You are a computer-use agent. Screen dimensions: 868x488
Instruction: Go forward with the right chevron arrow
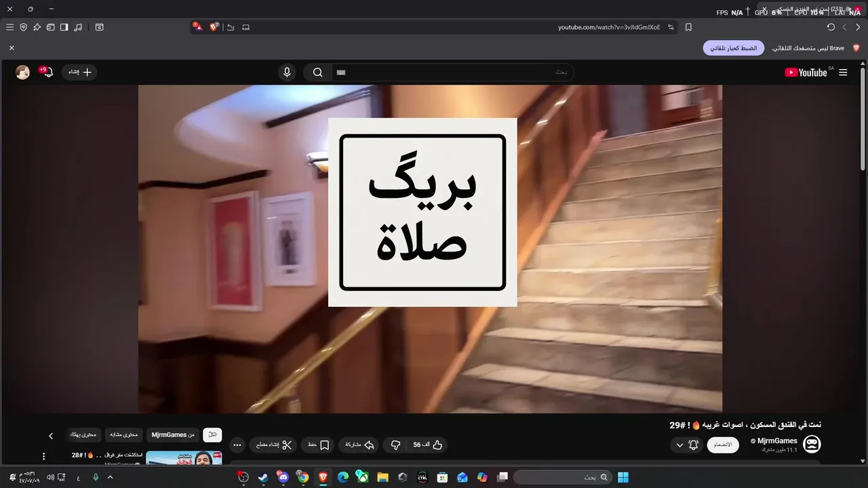tap(858, 27)
